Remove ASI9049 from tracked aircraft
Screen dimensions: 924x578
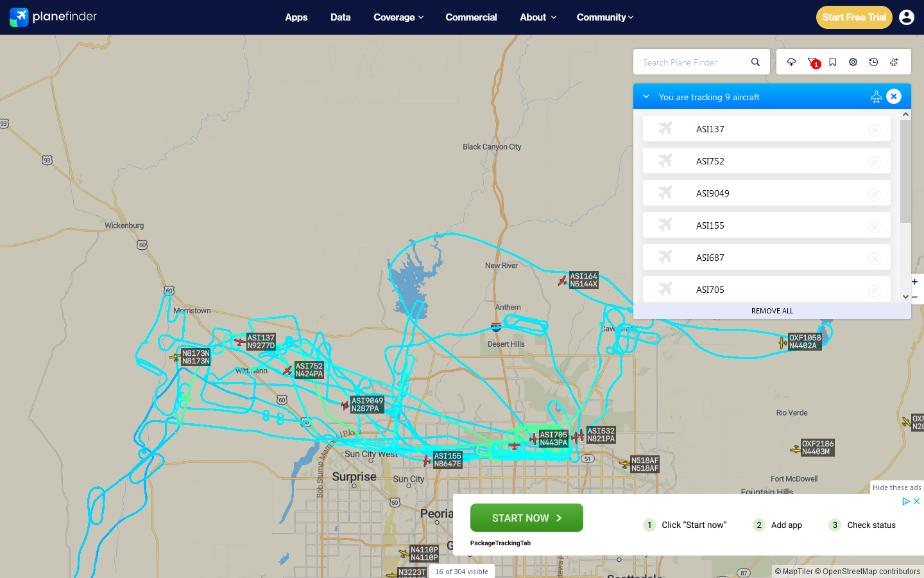(874, 194)
